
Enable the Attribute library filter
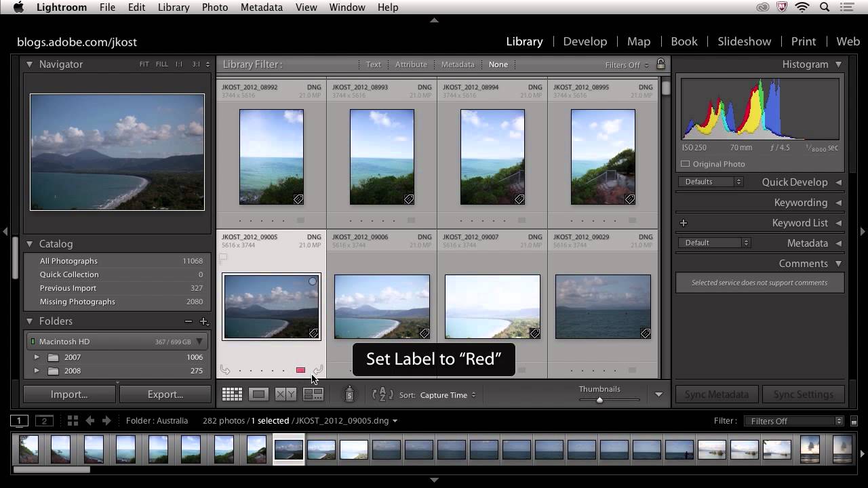411,64
